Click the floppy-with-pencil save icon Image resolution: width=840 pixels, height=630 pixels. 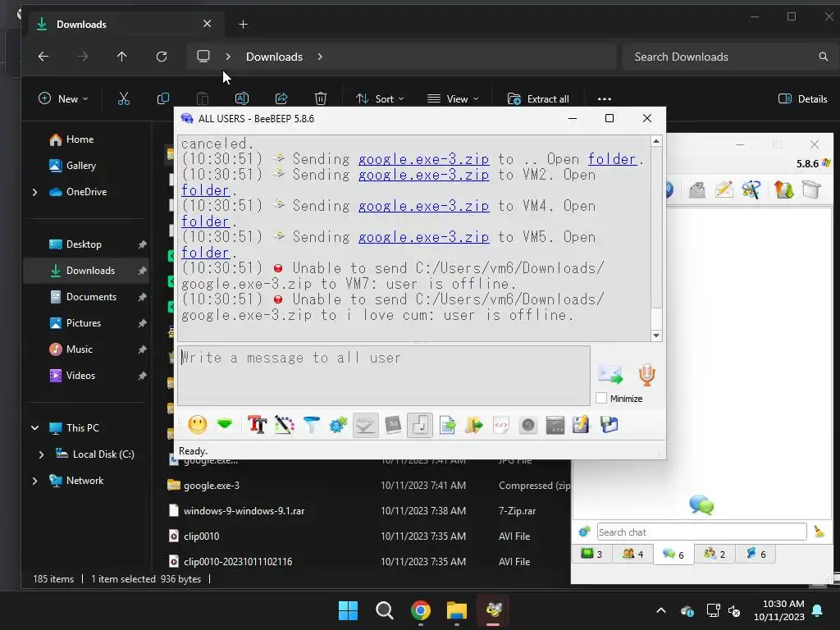[582, 425]
